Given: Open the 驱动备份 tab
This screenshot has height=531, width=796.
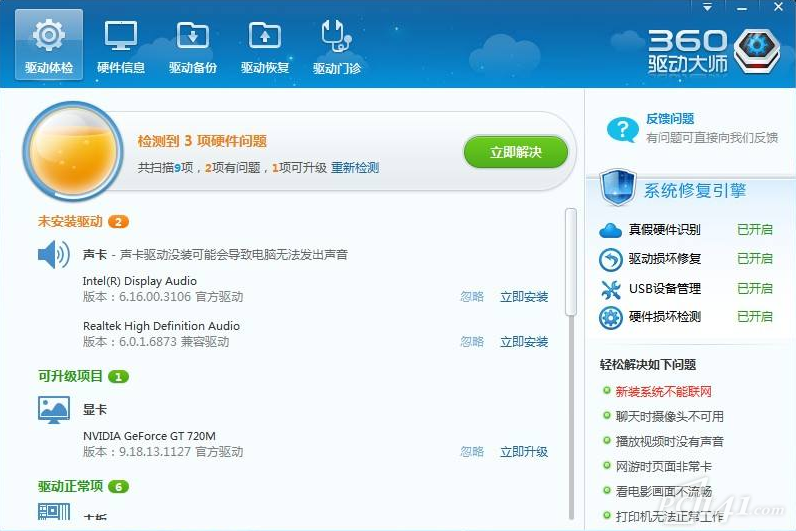Looking at the screenshot, I should coord(193,45).
